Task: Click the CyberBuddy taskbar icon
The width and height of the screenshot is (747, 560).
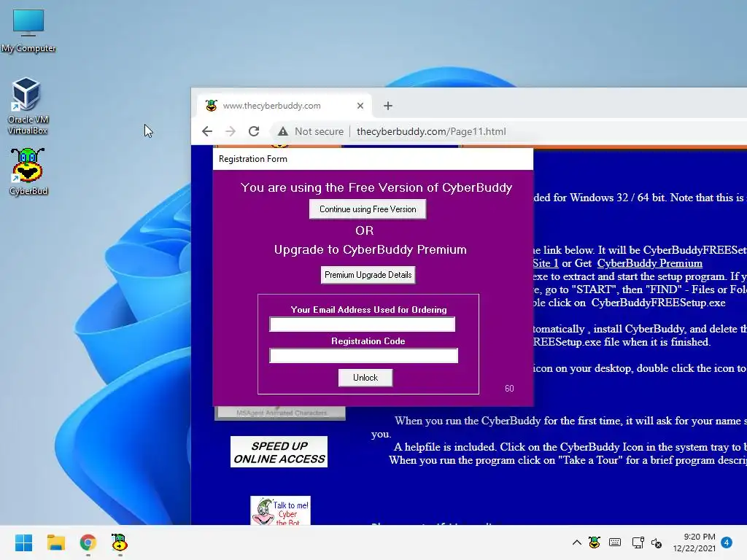Action: coord(120,542)
